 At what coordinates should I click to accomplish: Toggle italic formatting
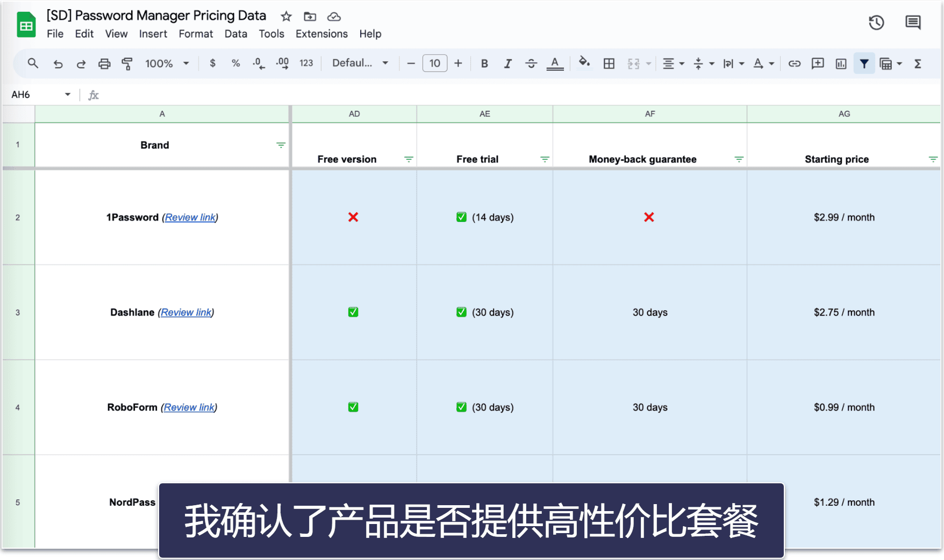[507, 63]
